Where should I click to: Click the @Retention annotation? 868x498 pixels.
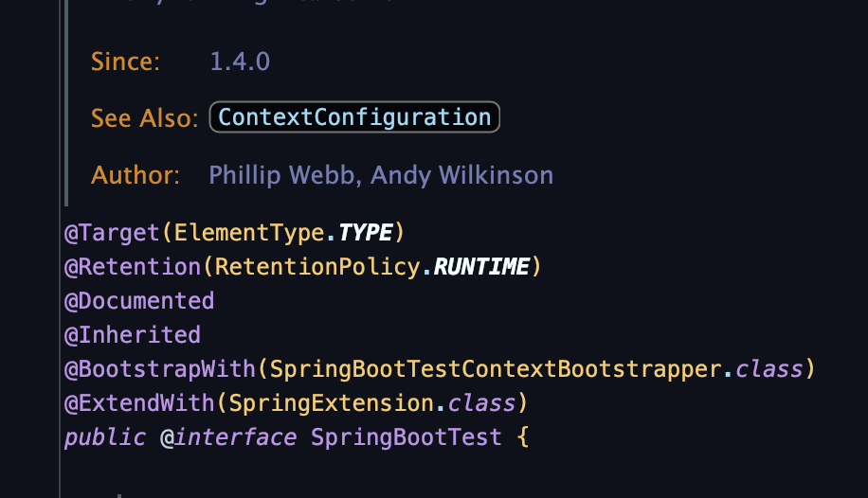133,266
